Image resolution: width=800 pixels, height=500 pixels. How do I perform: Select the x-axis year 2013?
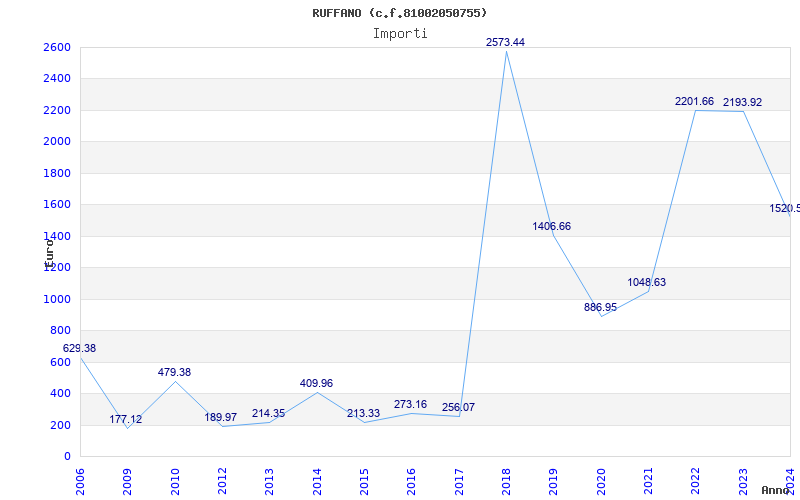point(269,482)
